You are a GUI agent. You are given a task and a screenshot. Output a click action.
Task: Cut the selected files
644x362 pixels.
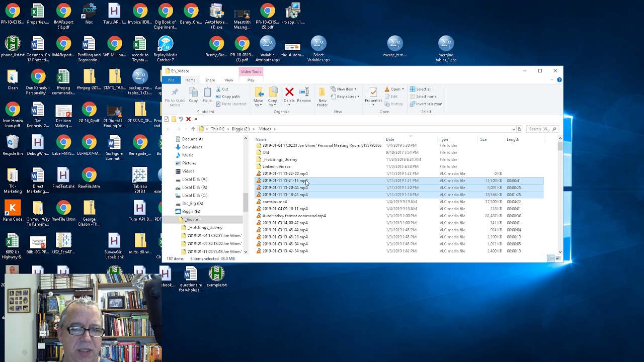click(222, 89)
